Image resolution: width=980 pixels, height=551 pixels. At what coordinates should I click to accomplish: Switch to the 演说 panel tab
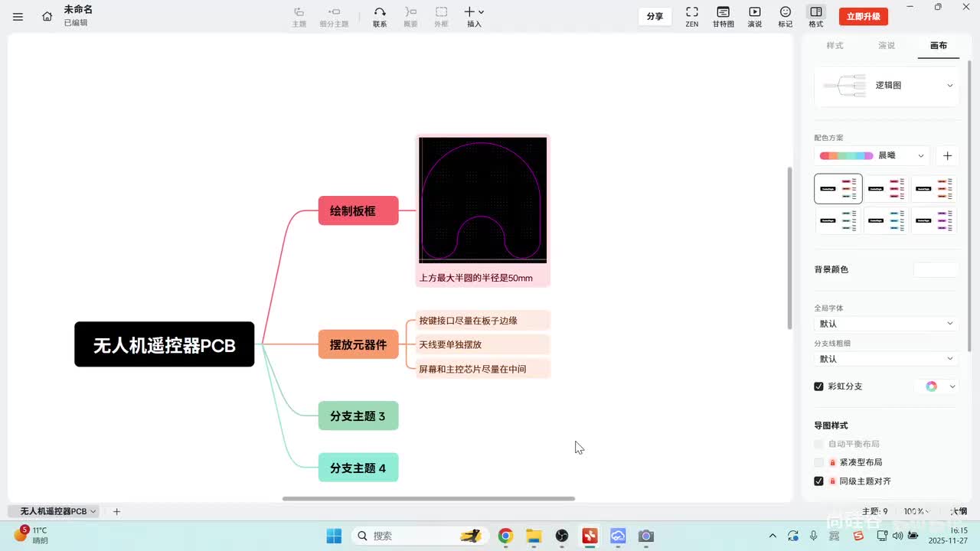(887, 45)
